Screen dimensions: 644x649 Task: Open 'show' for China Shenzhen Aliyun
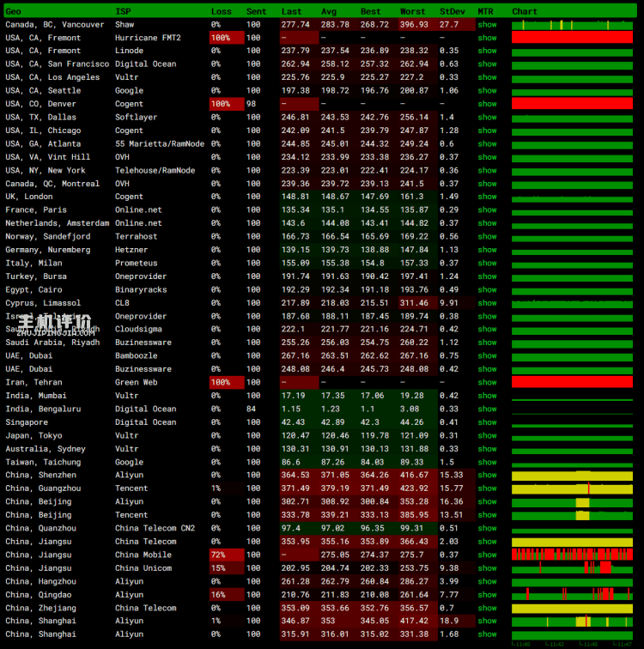[x=487, y=476]
